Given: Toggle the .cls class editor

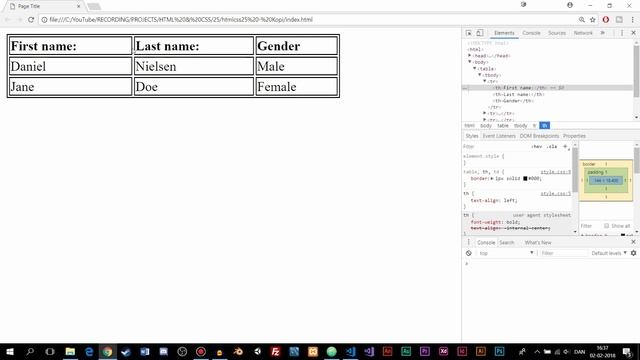Looking at the screenshot, I should pos(552,147).
